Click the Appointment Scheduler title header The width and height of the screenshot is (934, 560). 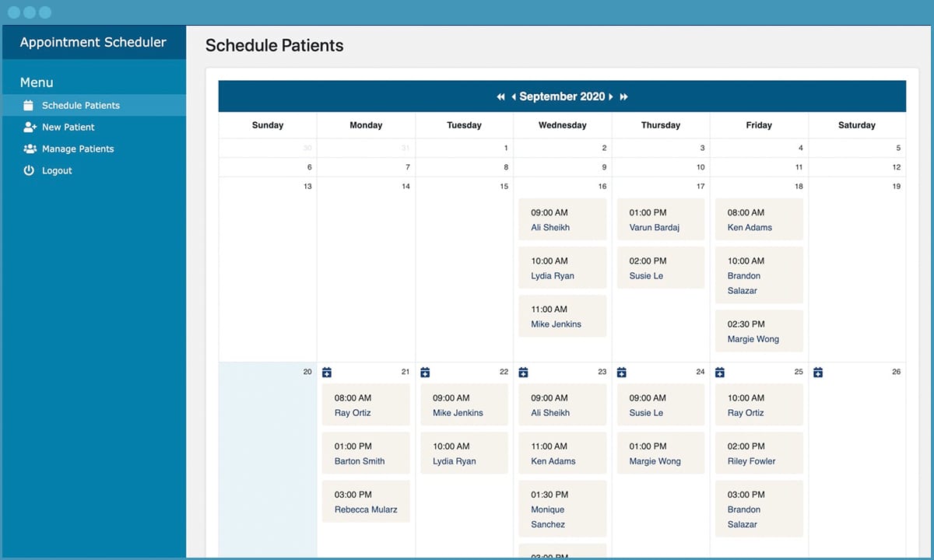point(93,43)
